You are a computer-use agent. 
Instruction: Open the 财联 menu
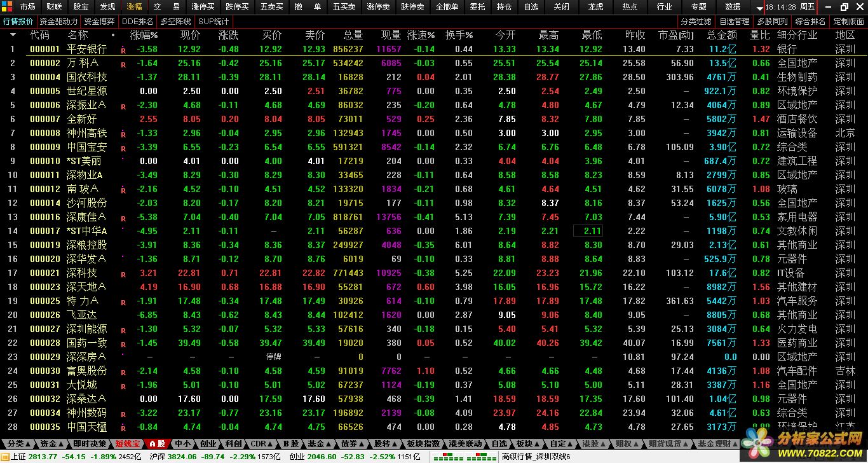click(x=54, y=7)
